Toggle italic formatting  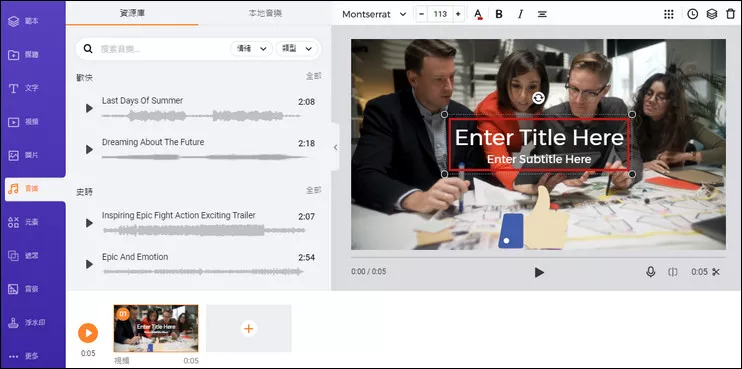point(521,14)
